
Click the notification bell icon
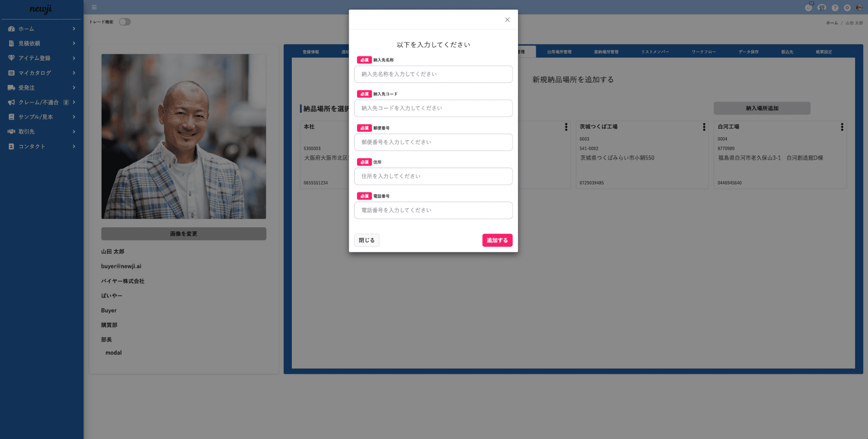(x=808, y=8)
